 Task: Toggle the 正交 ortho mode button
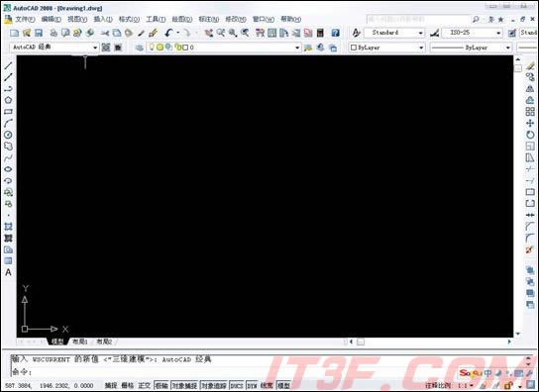144,385
